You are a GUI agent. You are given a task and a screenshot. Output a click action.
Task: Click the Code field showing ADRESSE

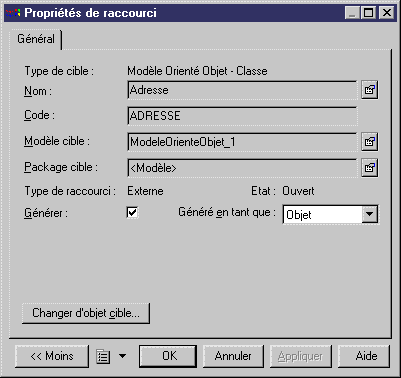[242, 116]
